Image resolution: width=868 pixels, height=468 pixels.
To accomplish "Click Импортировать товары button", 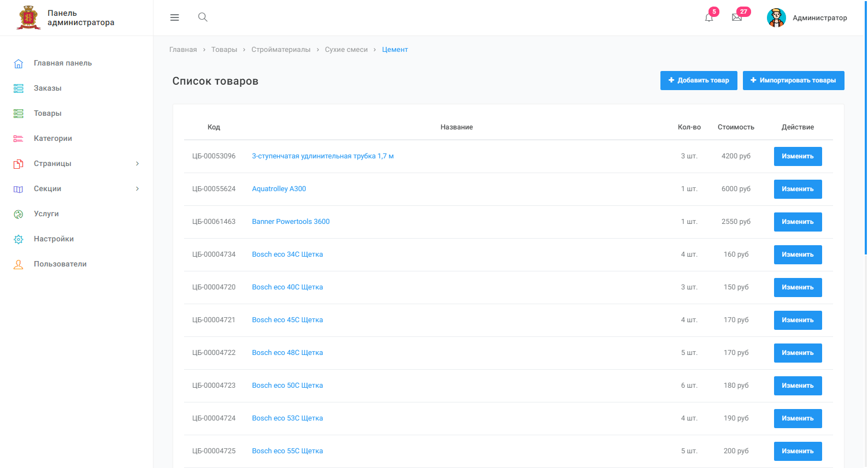I will coord(793,80).
